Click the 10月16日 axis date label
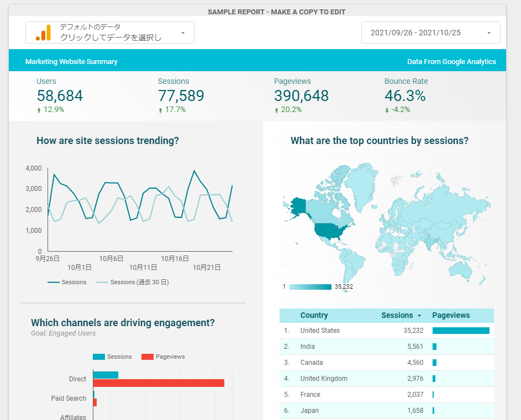 point(175,259)
